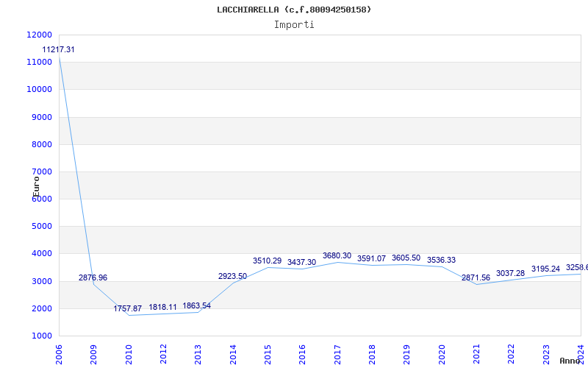
Task: Select the 4000 y-axis tick
Action: [41, 254]
